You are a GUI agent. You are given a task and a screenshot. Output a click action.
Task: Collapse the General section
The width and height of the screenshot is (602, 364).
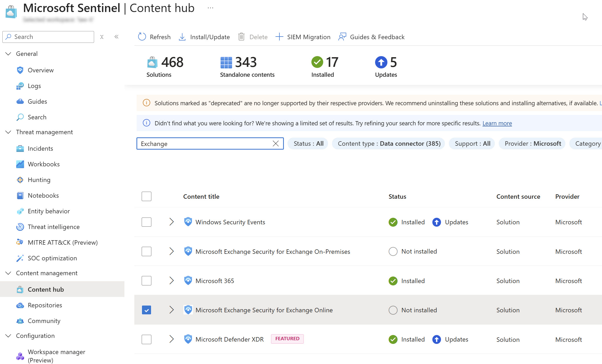point(8,54)
